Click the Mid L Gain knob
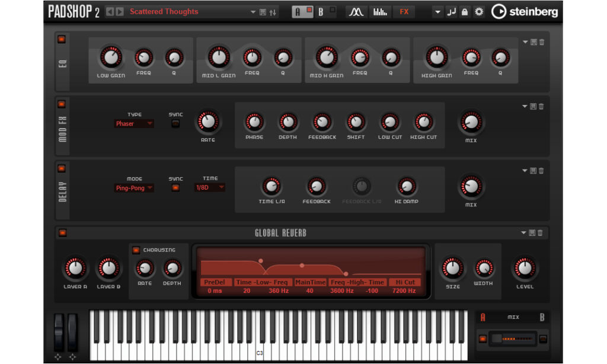This screenshot has height=364, width=607. point(219,58)
